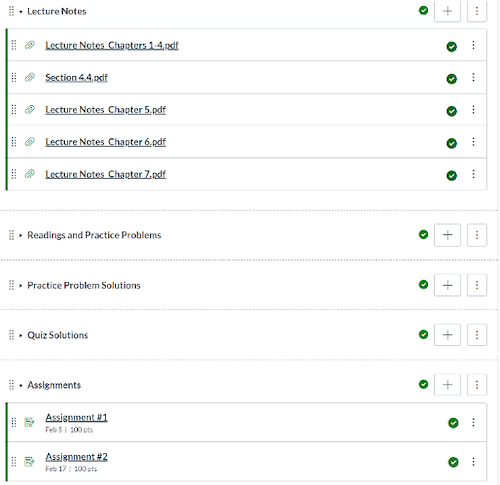Click drag handle of Quiz Solutions module
Screen dimensions: 500x485
11,335
